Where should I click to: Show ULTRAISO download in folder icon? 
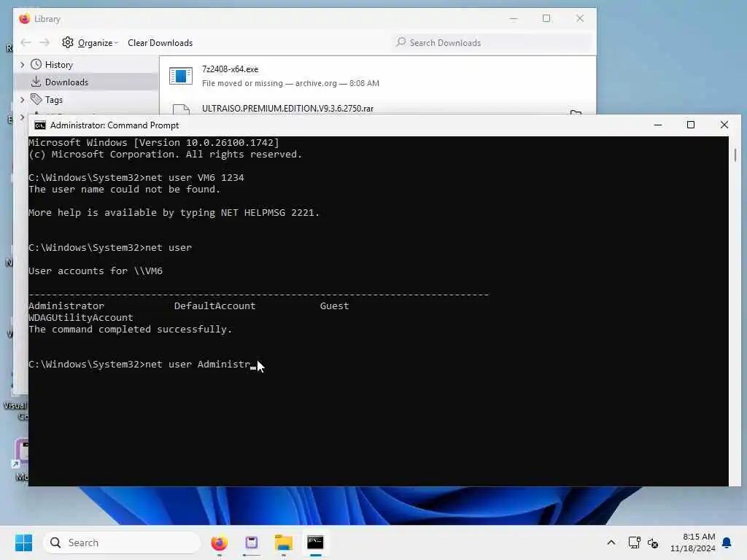576,112
